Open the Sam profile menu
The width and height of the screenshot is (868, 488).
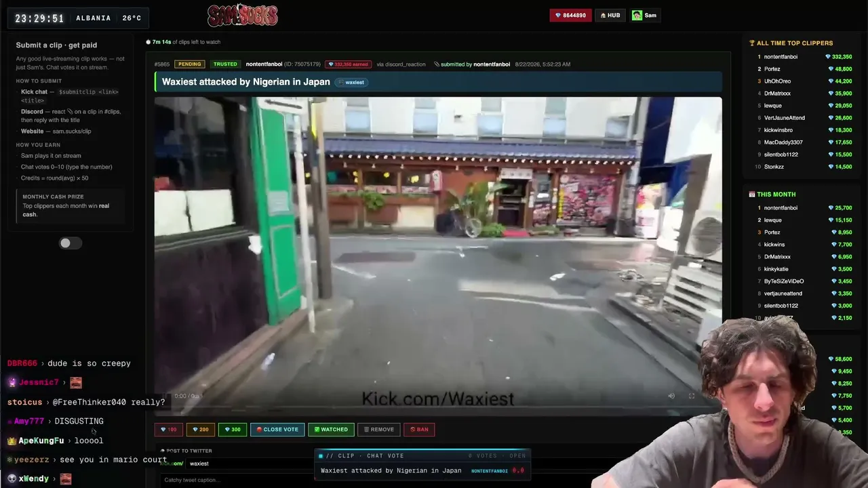click(x=644, y=15)
